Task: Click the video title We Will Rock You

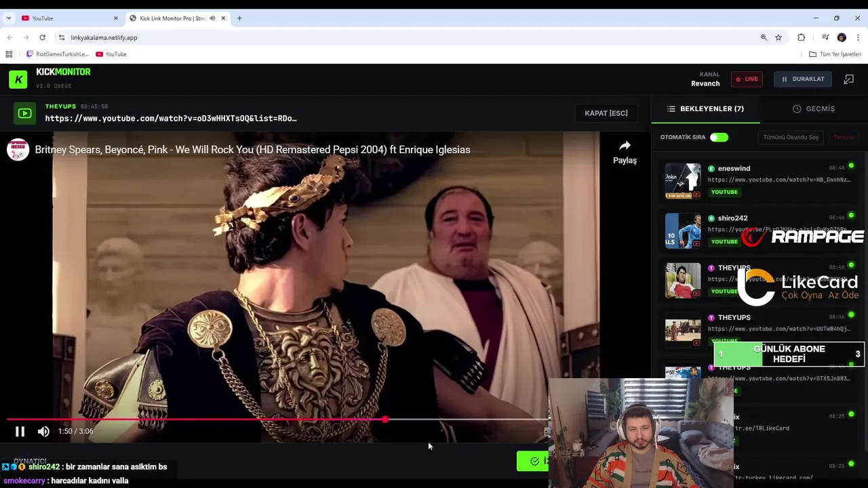Action: (252, 150)
